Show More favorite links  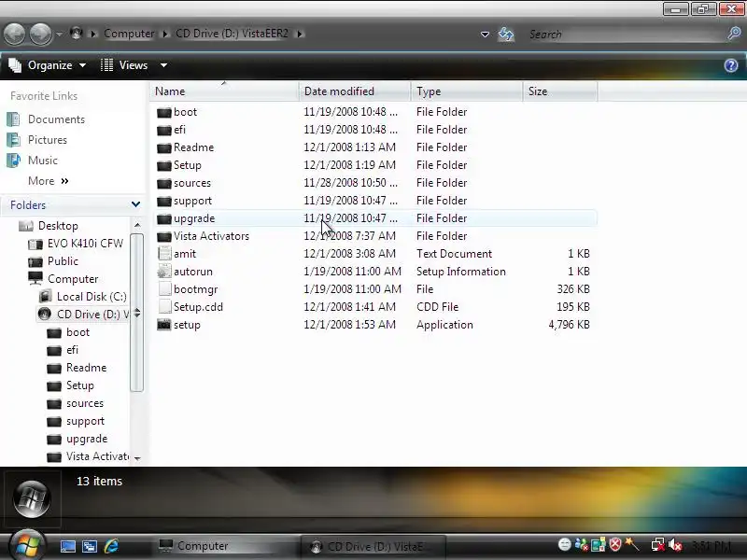pos(49,181)
